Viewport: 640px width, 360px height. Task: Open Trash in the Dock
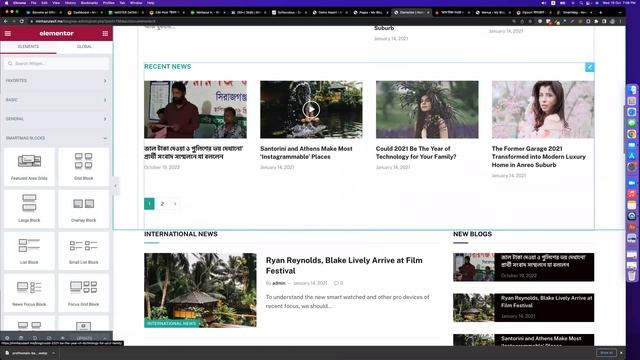(631, 276)
